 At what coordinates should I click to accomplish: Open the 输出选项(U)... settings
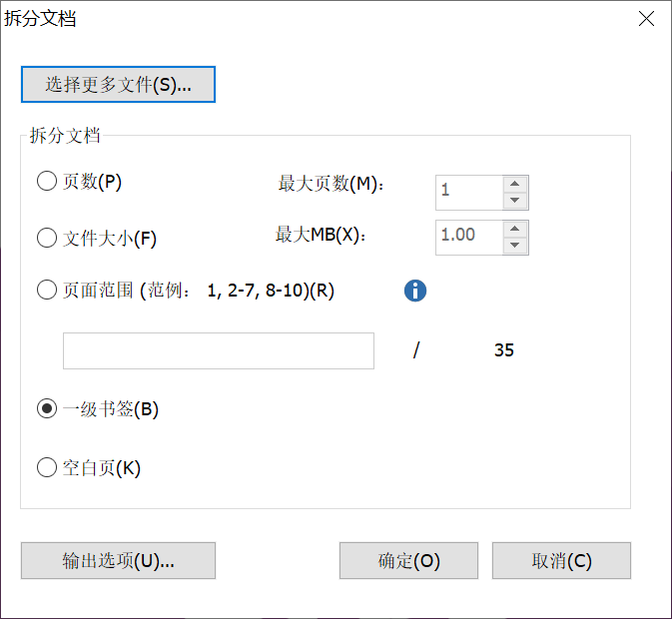[118, 561]
